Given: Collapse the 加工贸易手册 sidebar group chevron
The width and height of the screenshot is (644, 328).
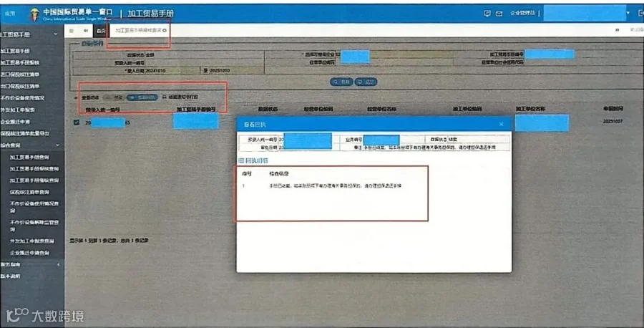Looking at the screenshot, I should tap(56, 34).
